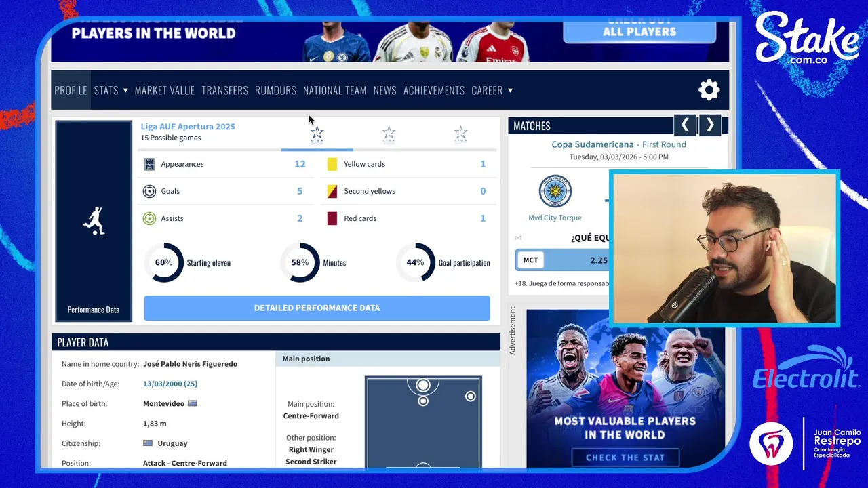This screenshot has height=488, width=868.
Task: Open the NEWS tab
Action: [384, 90]
